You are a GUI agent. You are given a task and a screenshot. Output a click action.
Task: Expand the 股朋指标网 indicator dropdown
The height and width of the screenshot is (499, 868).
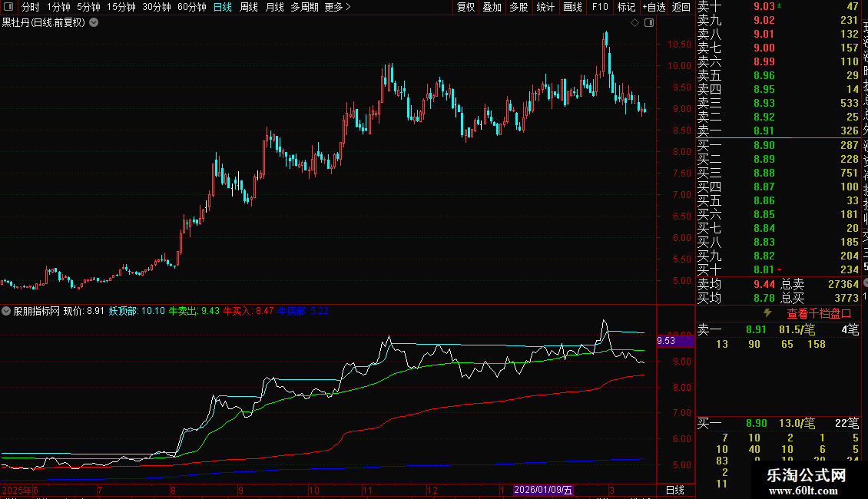(6, 311)
